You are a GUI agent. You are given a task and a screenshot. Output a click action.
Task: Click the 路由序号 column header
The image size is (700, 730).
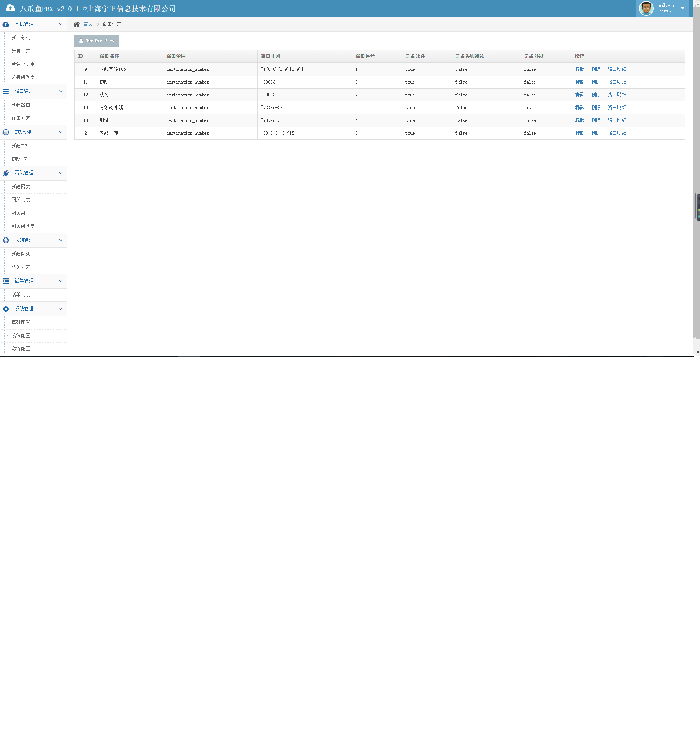pyautogui.click(x=365, y=56)
